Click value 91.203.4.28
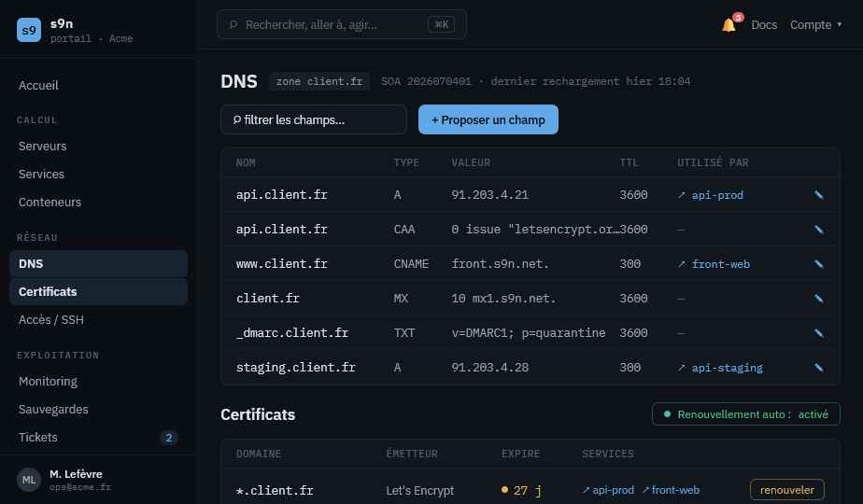This screenshot has height=504, width=863. pyautogui.click(x=489, y=368)
